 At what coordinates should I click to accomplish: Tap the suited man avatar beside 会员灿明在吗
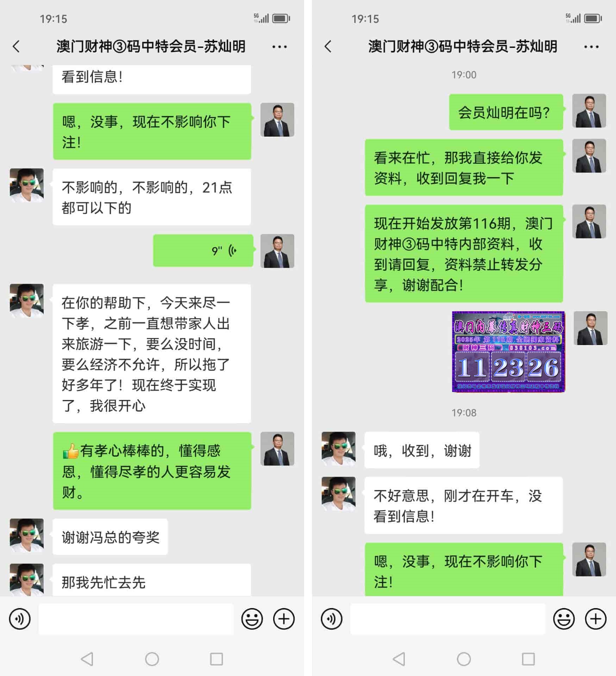tap(589, 111)
